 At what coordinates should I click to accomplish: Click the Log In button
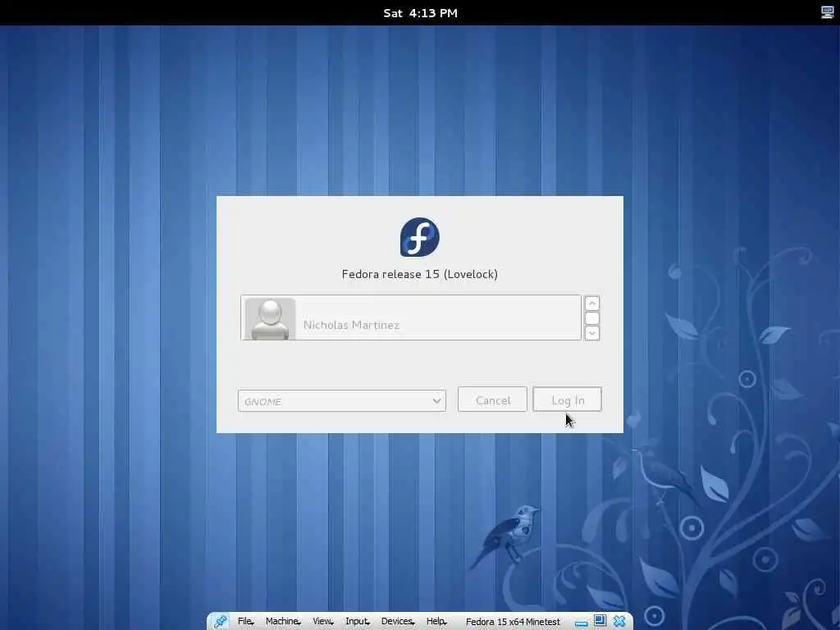pyautogui.click(x=568, y=399)
